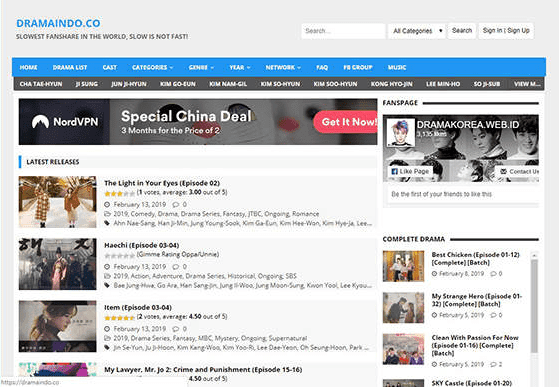Open the Sign In | Sign Up link
Viewport: 559px width, 387px height.
tap(506, 31)
